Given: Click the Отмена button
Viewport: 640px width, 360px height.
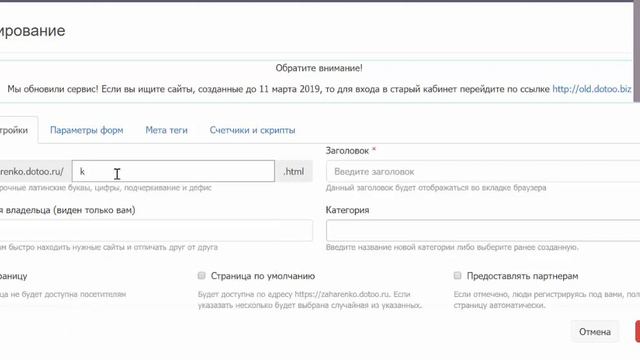Looking at the screenshot, I should pos(595,332).
